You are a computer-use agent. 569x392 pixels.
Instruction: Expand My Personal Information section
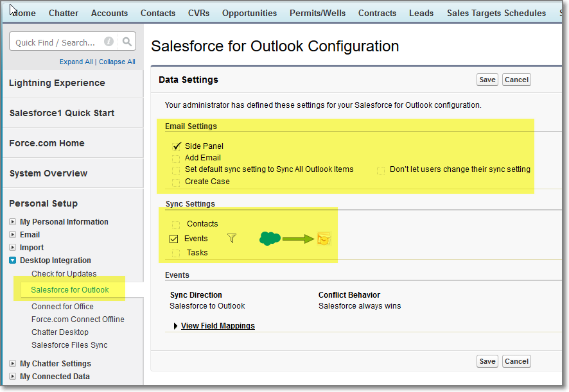tap(13, 221)
